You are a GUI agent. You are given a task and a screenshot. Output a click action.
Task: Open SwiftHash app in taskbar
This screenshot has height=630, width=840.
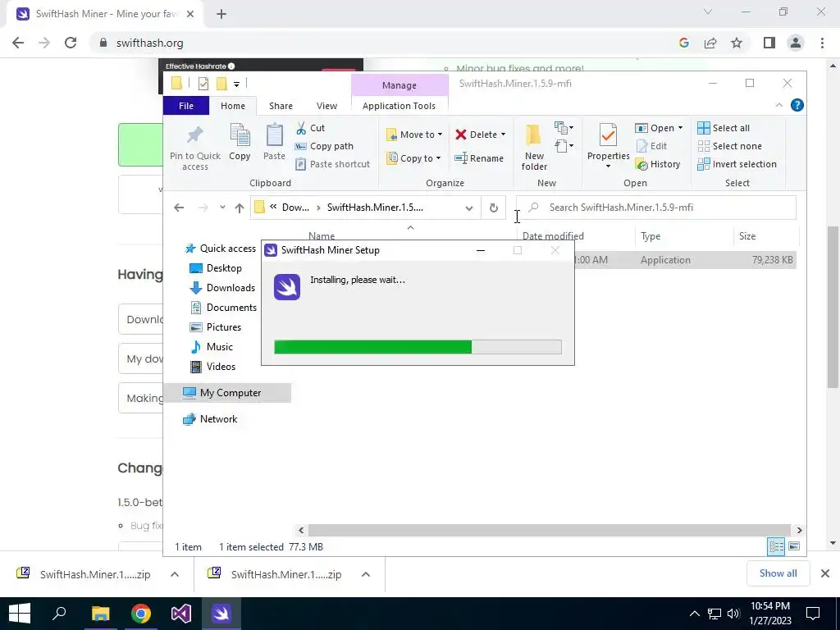[221, 614]
